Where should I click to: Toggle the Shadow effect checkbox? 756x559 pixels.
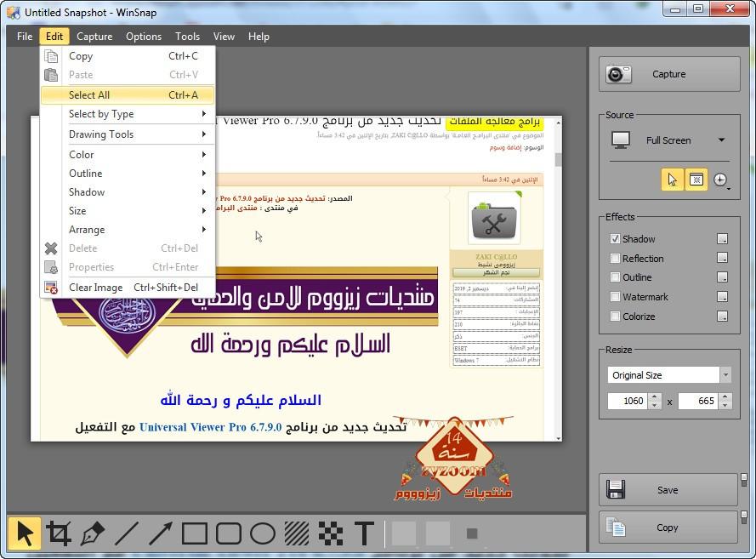click(615, 239)
